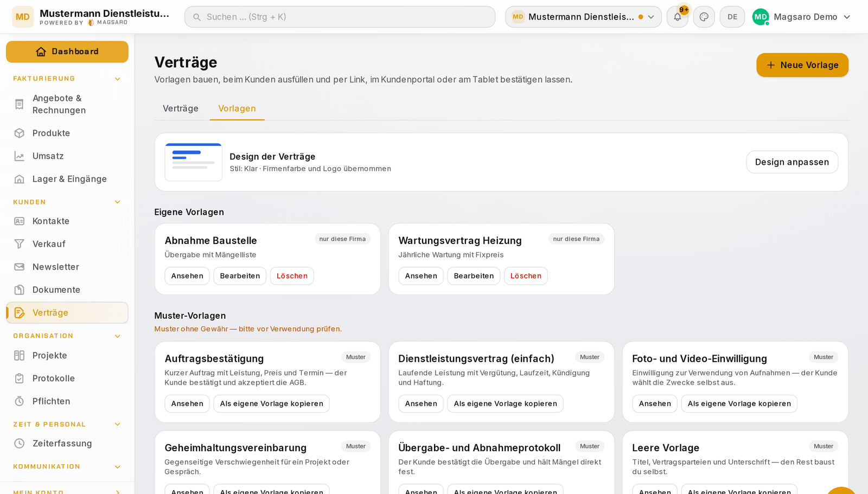Image resolution: width=868 pixels, height=494 pixels.
Task: Collapse the Organisation sidebar section
Action: (118, 336)
